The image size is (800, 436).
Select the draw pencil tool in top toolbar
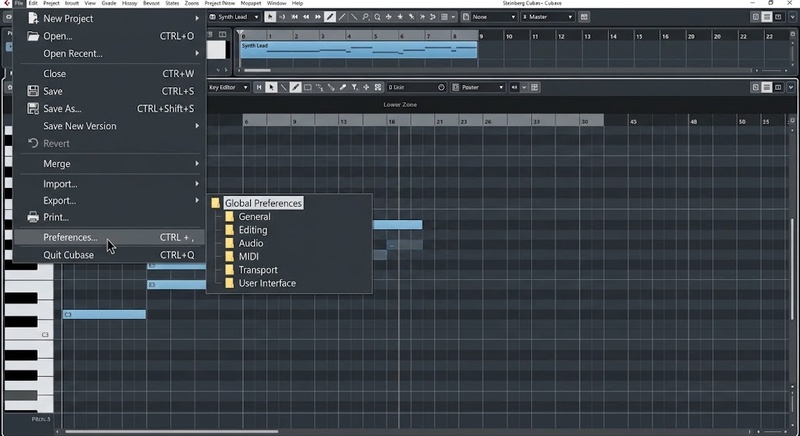coord(330,17)
